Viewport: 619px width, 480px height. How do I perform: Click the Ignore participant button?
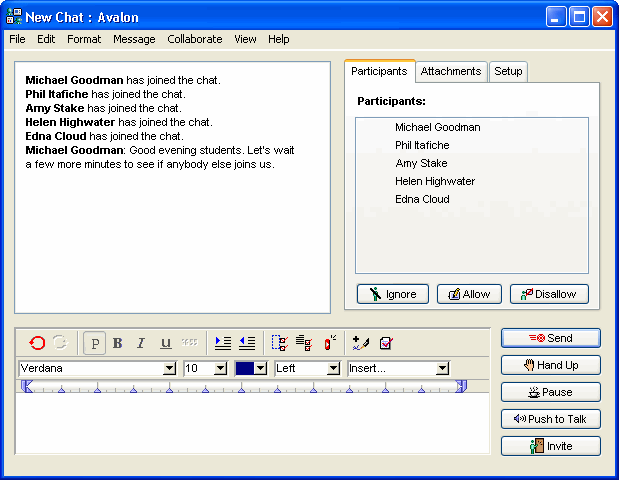click(393, 294)
